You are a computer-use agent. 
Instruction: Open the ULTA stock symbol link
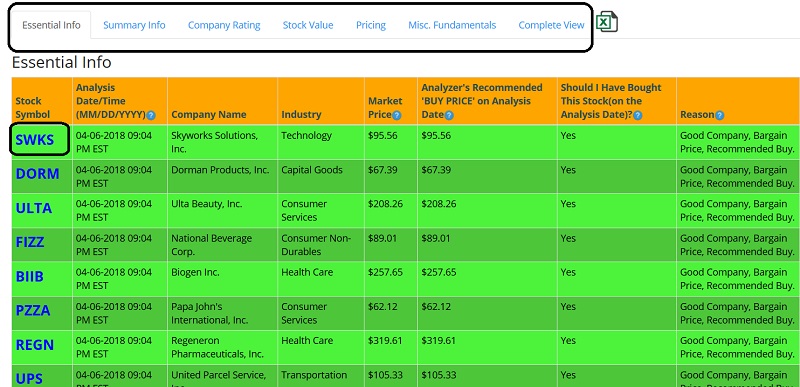pos(34,208)
